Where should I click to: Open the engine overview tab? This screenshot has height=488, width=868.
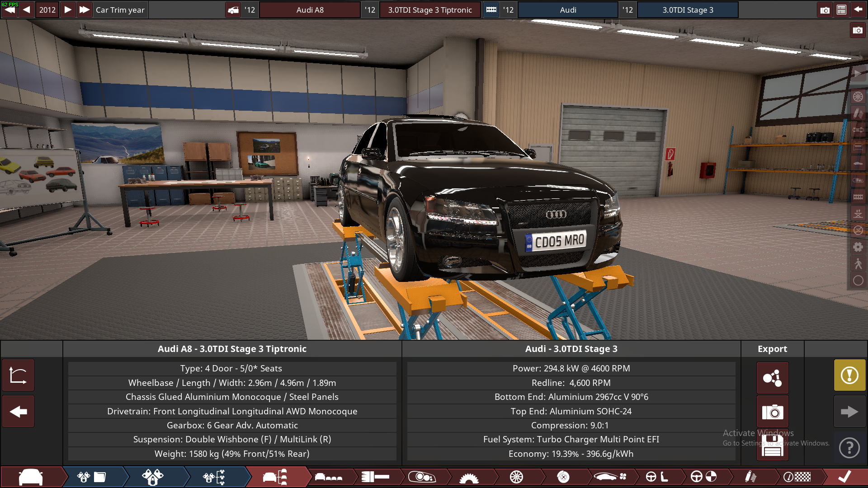(x=214, y=477)
